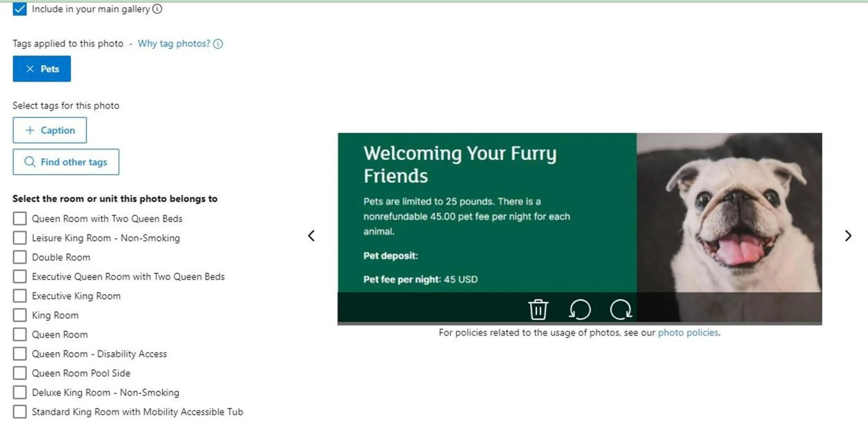
Task: Uncheck Include in your main gallery
Action: tap(20, 9)
